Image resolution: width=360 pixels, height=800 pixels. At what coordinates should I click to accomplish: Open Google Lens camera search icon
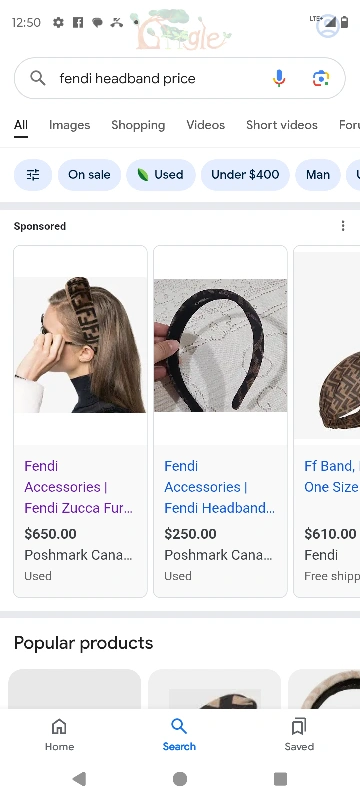pyautogui.click(x=321, y=78)
